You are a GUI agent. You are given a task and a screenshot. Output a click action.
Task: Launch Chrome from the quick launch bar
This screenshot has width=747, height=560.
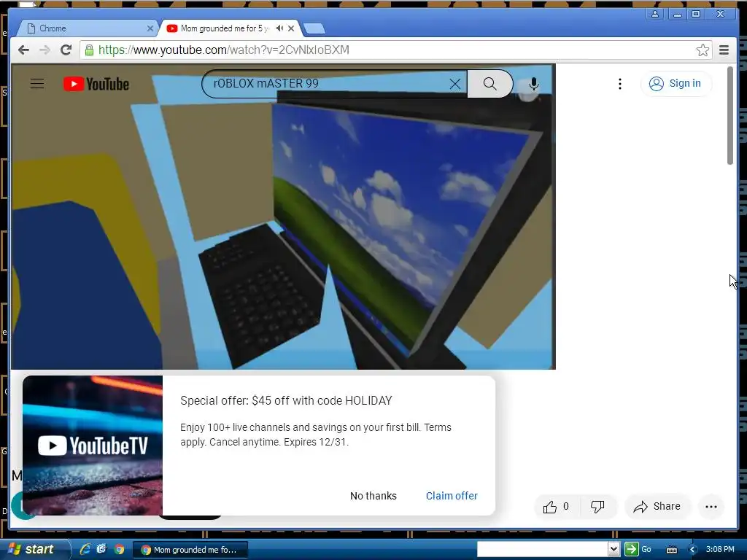(x=119, y=549)
